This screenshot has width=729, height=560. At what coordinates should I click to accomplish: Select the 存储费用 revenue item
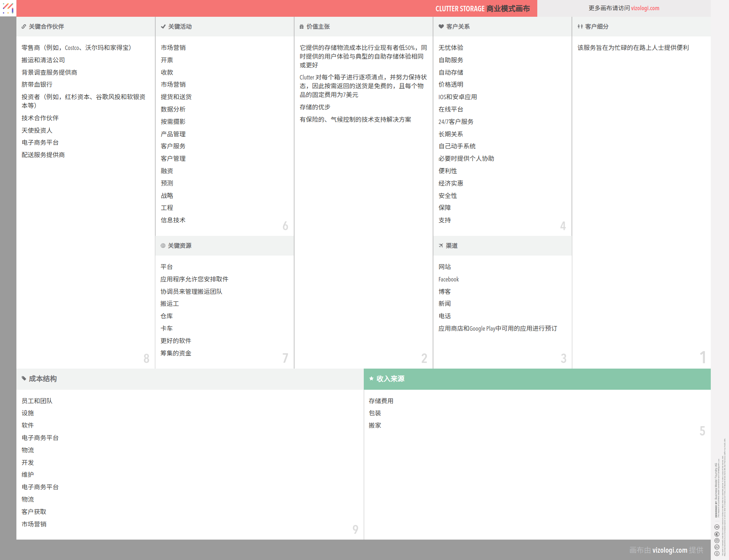point(381,401)
